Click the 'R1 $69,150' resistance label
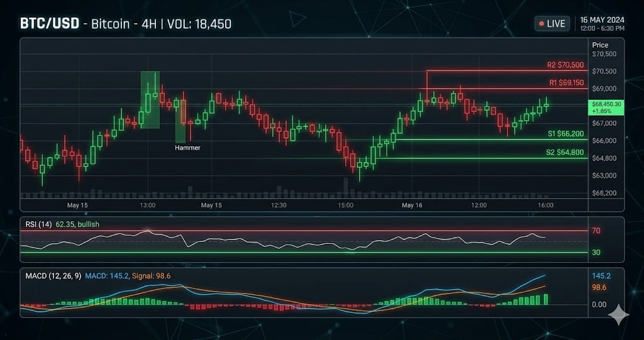The height and width of the screenshot is (340, 644). point(567,83)
